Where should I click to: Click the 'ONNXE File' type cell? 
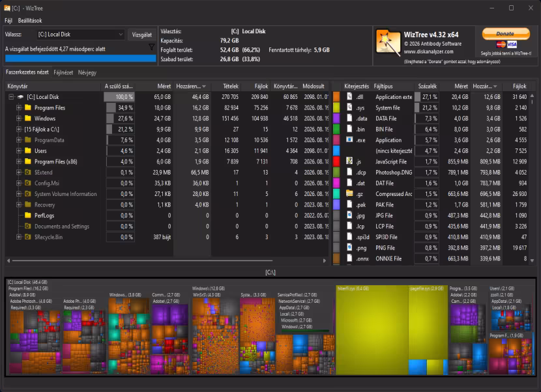[x=388, y=259]
